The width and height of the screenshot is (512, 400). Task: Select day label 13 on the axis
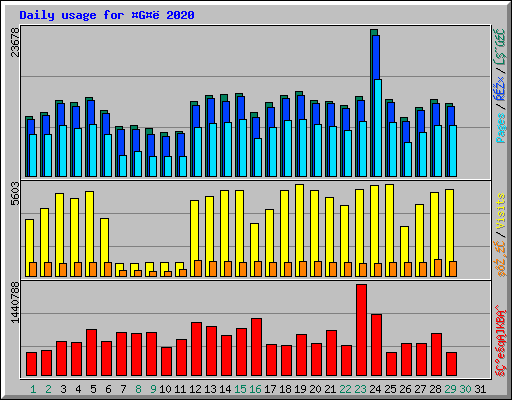[x=210, y=389]
